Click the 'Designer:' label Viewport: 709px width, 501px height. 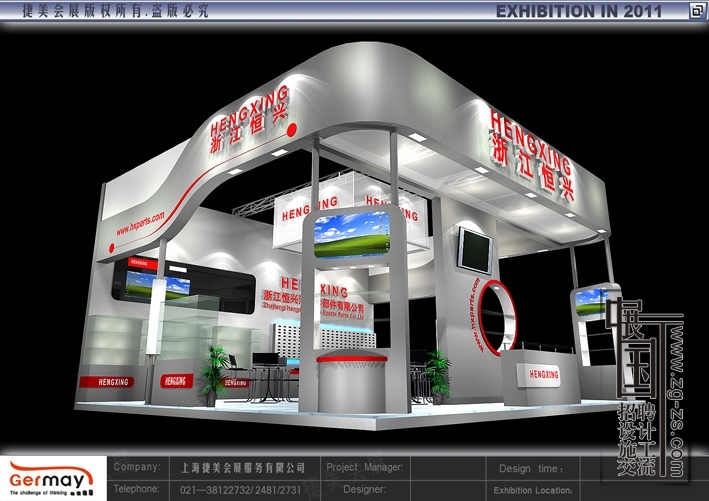364,489
